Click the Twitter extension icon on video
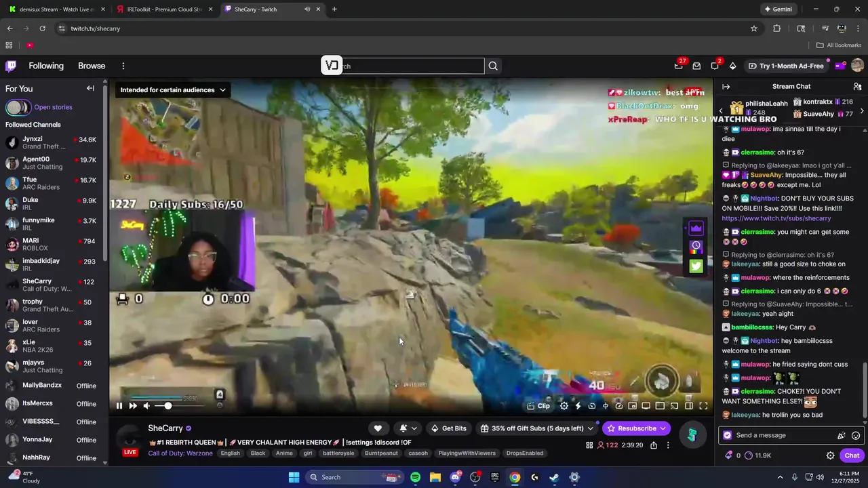Image resolution: width=868 pixels, height=488 pixels. coord(696,266)
